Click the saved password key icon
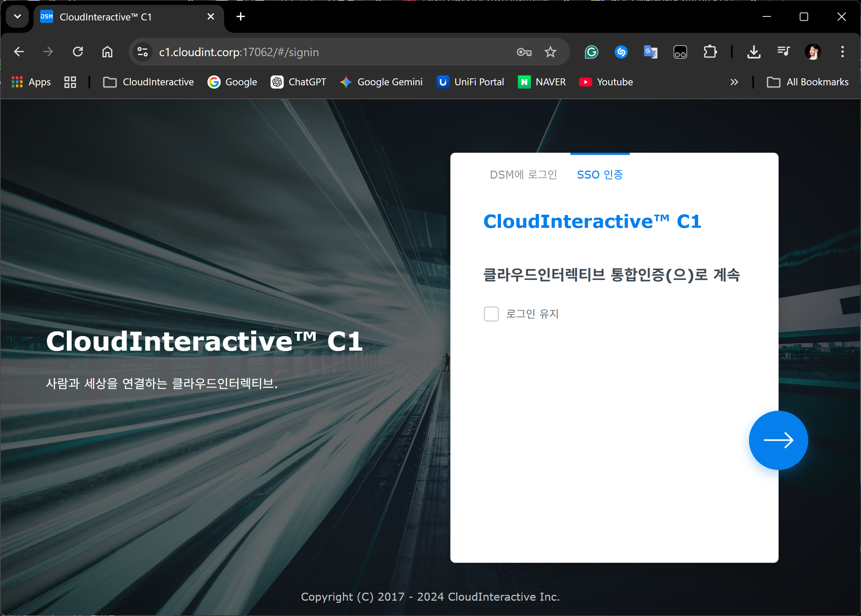The width and height of the screenshot is (861, 616). (x=524, y=52)
